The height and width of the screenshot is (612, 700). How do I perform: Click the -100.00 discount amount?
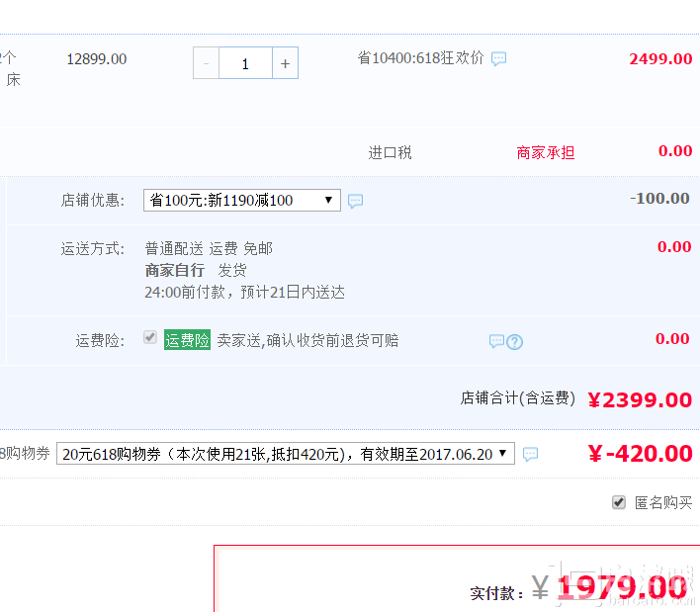(x=659, y=198)
